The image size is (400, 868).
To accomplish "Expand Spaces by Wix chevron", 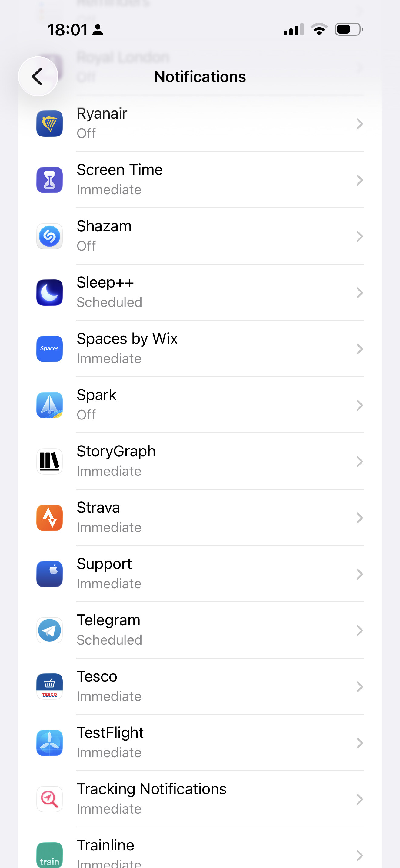I will click(359, 349).
